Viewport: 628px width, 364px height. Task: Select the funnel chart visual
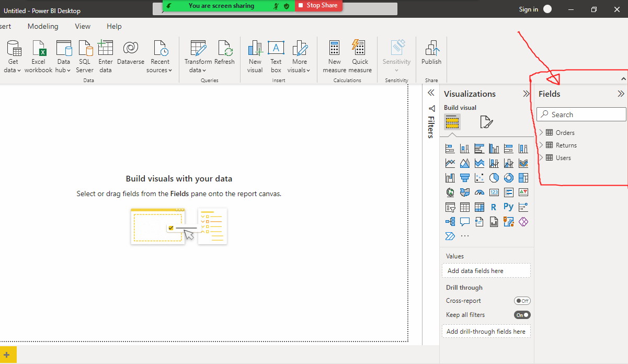[464, 178]
